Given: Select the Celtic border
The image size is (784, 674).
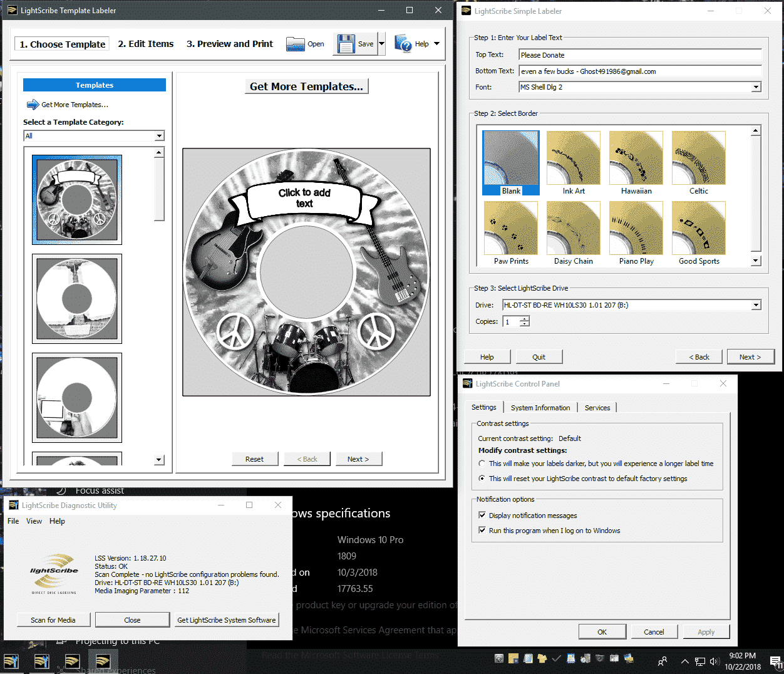Looking at the screenshot, I should (x=698, y=163).
